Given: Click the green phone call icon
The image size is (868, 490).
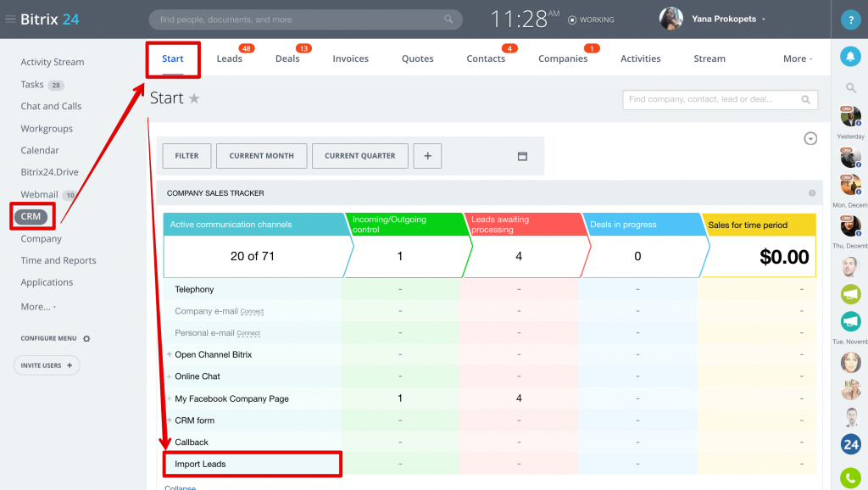Looking at the screenshot, I should tap(850, 478).
